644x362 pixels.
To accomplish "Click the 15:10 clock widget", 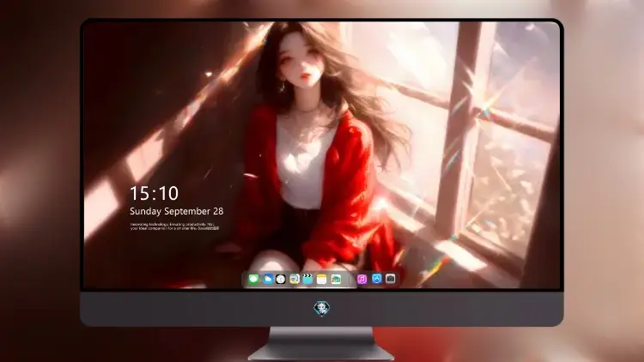I will pyautogui.click(x=154, y=193).
